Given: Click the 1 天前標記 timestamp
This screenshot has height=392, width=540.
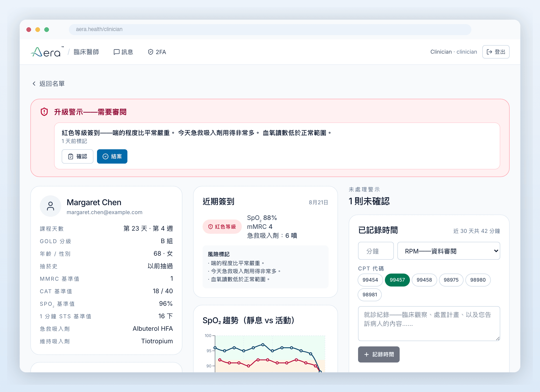Looking at the screenshot, I should (x=74, y=141).
